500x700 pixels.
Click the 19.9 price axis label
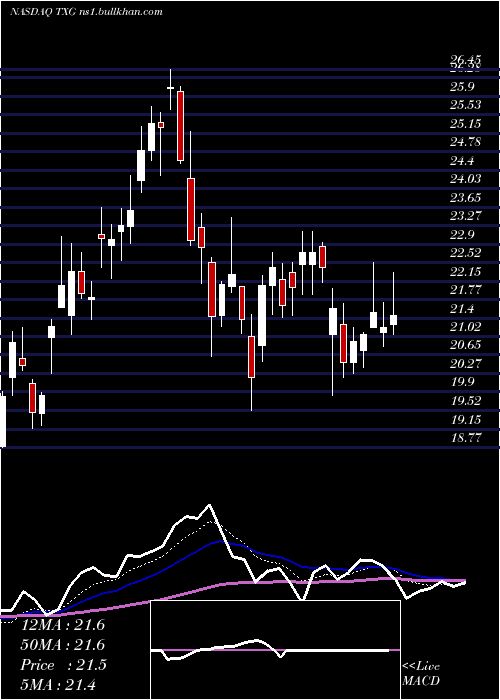click(462, 382)
